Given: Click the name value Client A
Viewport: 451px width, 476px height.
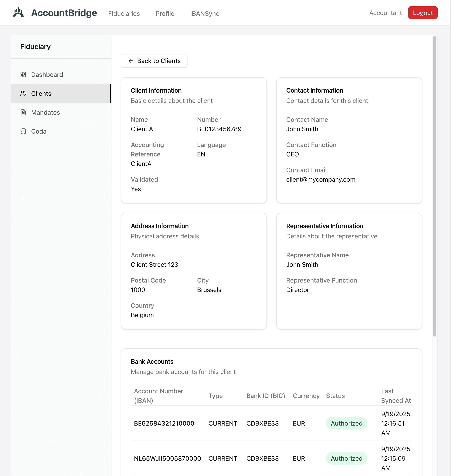Looking at the screenshot, I should coord(142,129).
